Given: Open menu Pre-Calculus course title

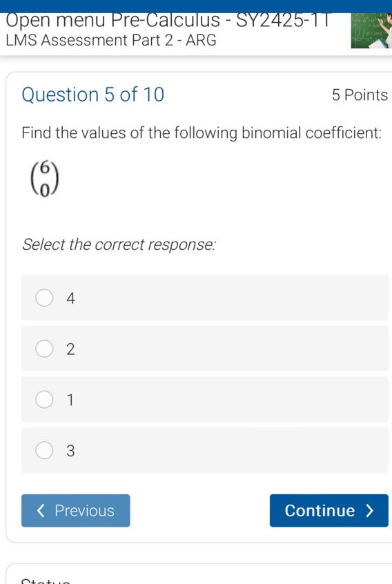Looking at the screenshot, I should (x=168, y=21).
